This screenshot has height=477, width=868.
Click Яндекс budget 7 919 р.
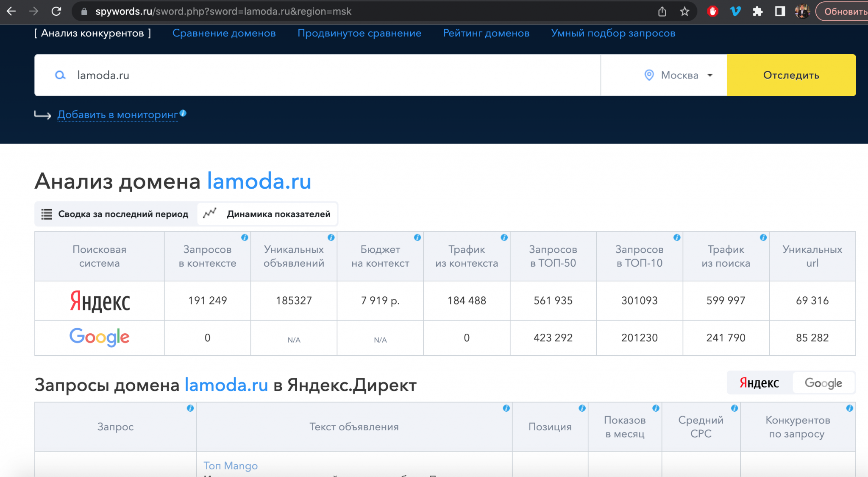(380, 301)
